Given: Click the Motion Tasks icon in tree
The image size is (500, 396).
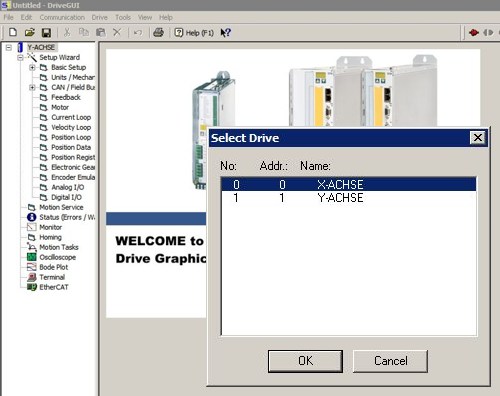Looking at the screenshot, I should tap(32, 247).
